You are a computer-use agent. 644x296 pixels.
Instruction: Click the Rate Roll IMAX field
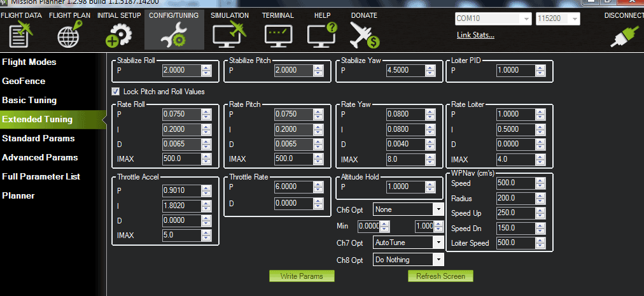[181, 159]
